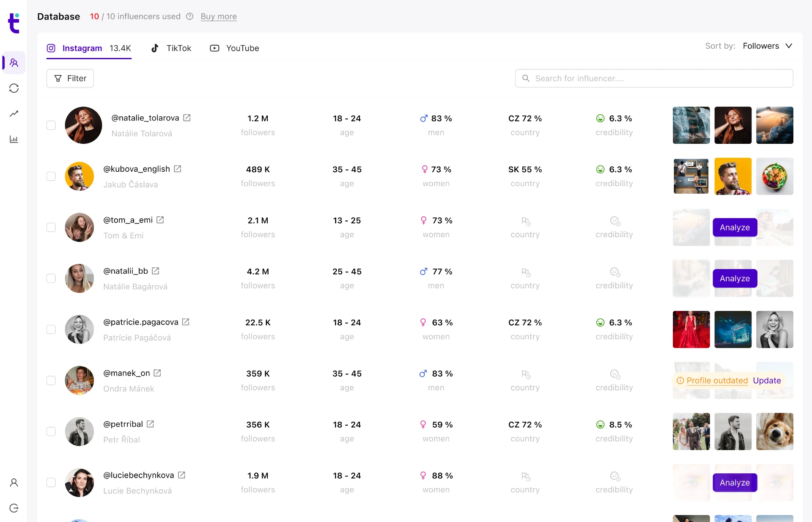Screen dimensions: 812x522
Task: Select the checkbox for @natalii_bb
Action: (x=51, y=278)
